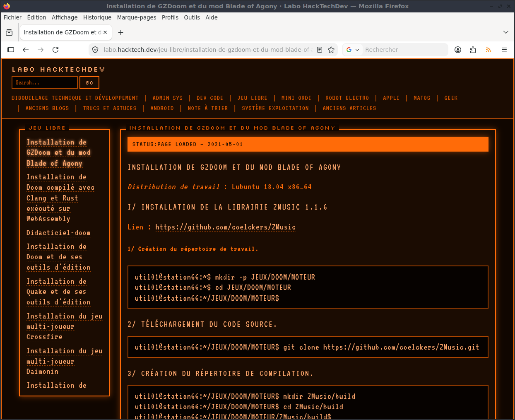Maximize the Firefox window
The image size is (515, 420).
pyautogui.click(x=500, y=6)
